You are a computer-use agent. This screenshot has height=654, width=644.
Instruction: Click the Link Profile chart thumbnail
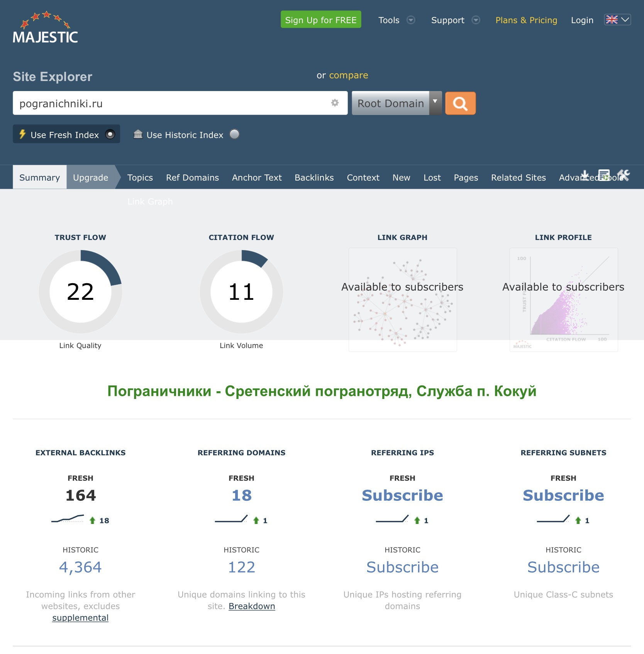point(563,299)
